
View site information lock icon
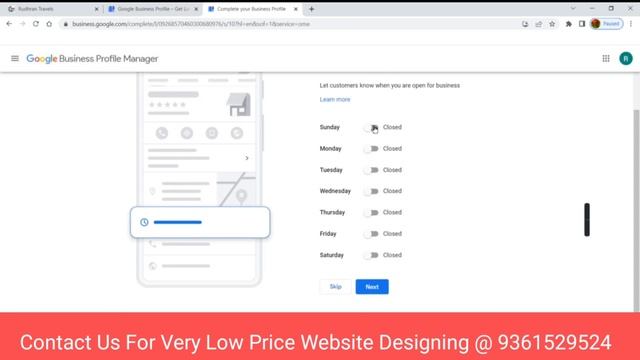[65, 24]
